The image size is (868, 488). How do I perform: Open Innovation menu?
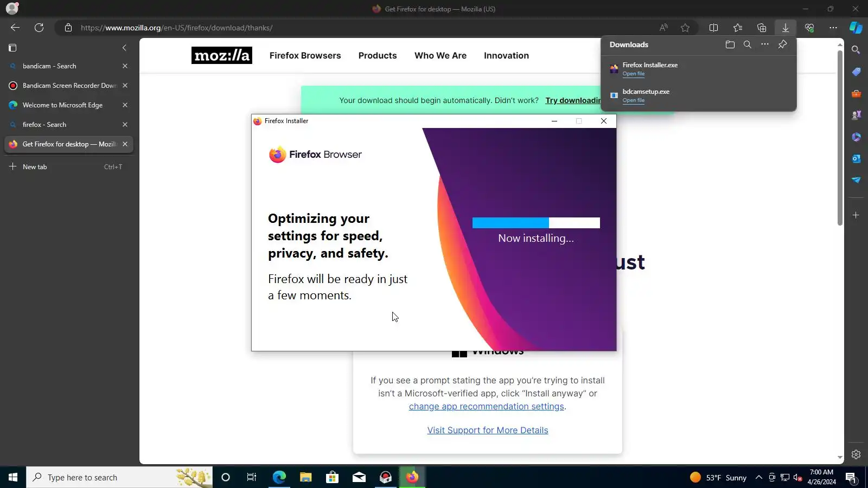(x=506, y=55)
